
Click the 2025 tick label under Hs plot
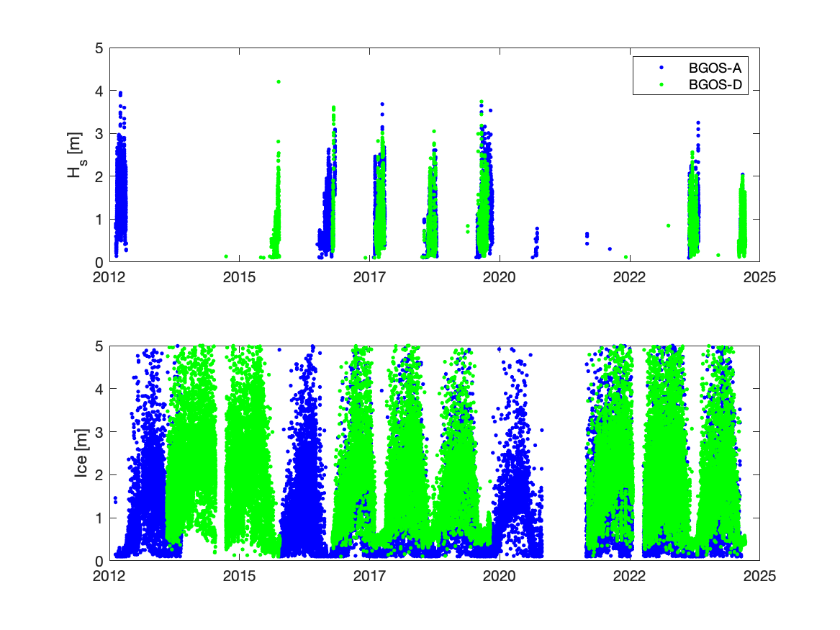[x=759, y=278]
